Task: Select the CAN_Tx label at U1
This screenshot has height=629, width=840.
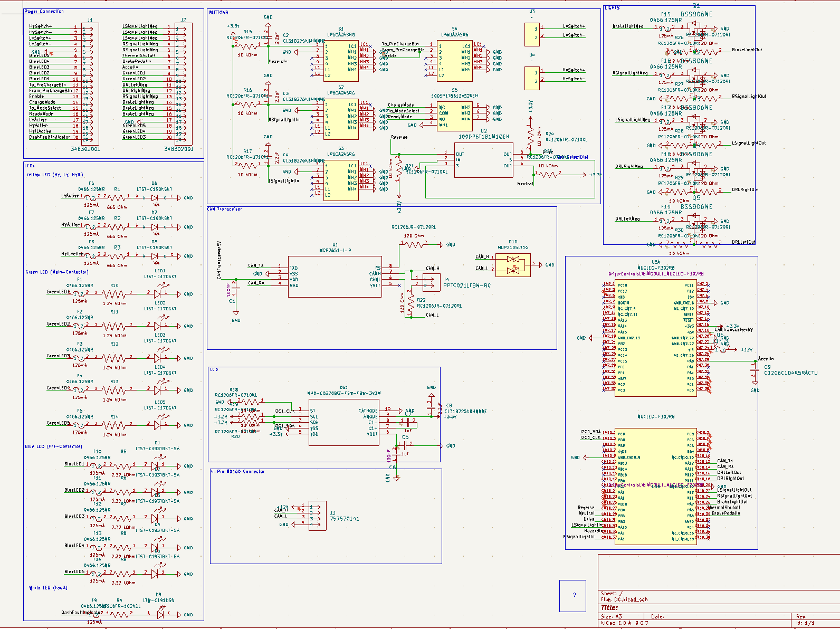Action: pos(256,265)
